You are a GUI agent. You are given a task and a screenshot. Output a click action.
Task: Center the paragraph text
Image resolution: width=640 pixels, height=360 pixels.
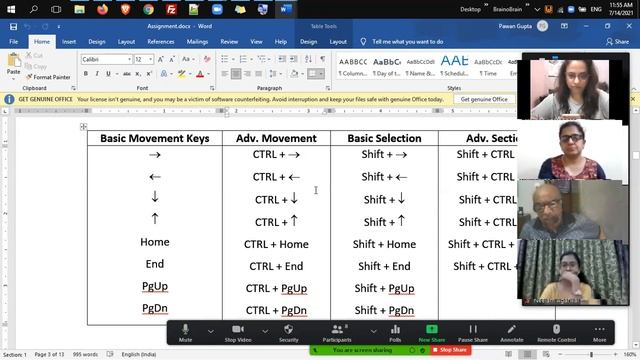(236, 74)
